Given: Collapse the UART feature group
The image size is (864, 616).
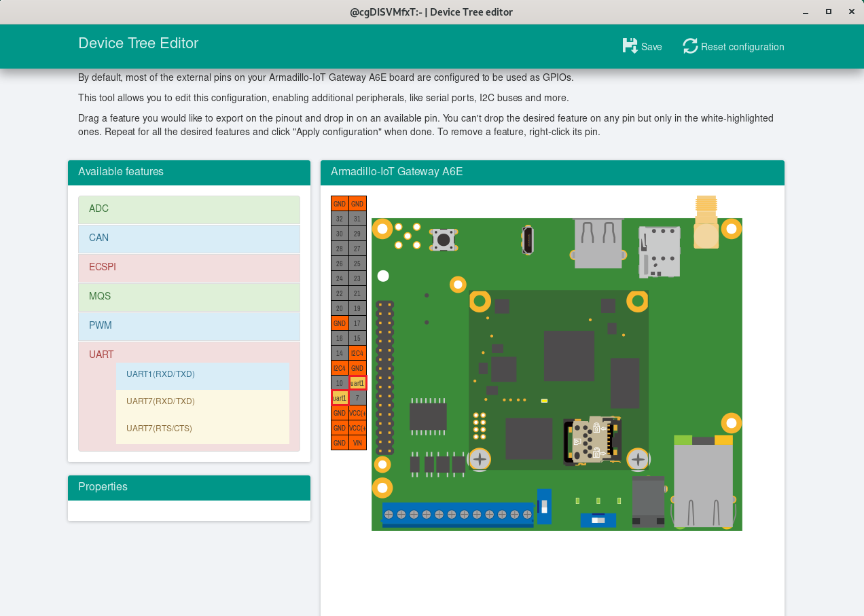Looking at the screenshot, I should [101, 355].
